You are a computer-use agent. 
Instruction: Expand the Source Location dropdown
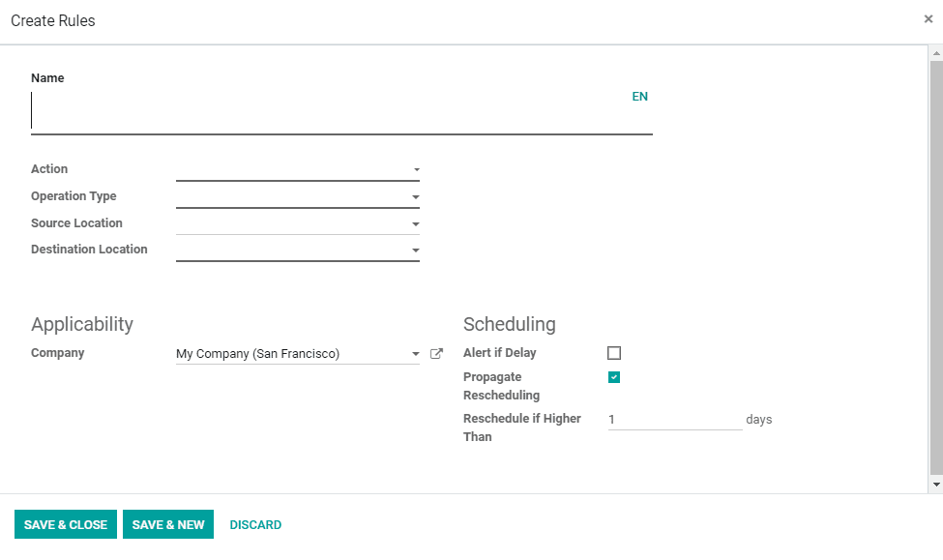(x=416, y=224)
